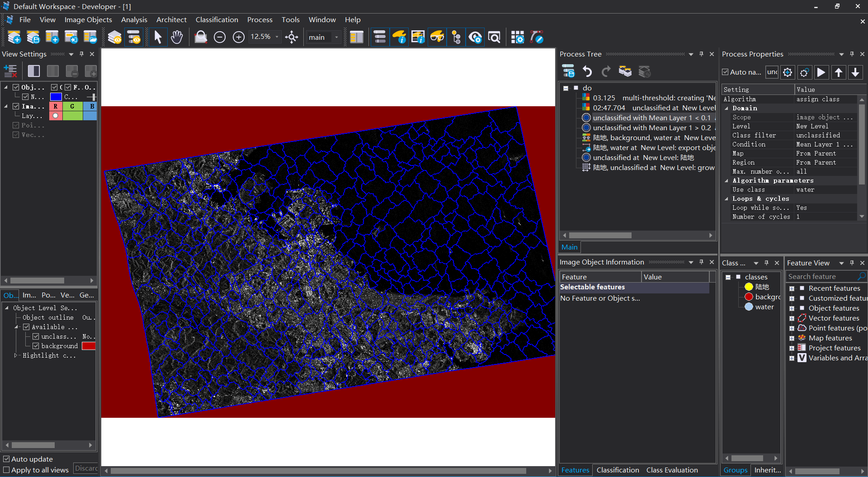Viewport: 868px width, 477px height.
Task: Execute process with the play button
Action: [x=821, y=72]
